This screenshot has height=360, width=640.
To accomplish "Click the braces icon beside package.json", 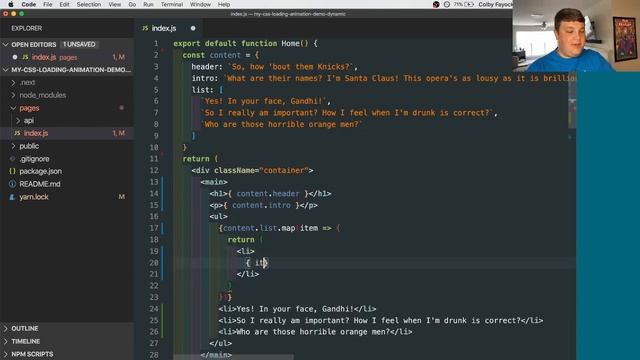I will [12, 171].
